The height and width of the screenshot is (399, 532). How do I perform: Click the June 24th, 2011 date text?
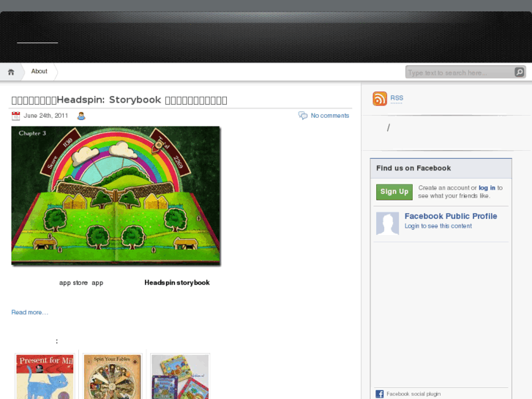pos(46,116)
